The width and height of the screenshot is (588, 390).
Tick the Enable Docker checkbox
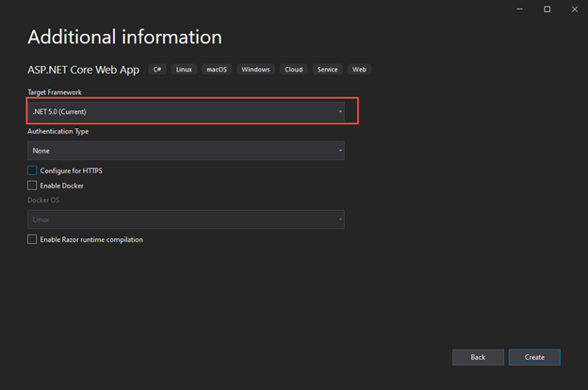point(32,186)
